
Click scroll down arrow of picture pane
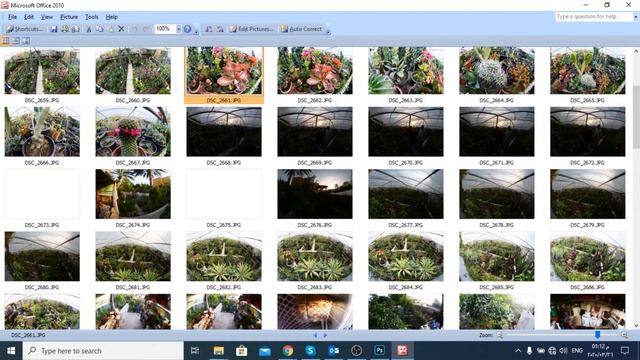pos(636,326)
